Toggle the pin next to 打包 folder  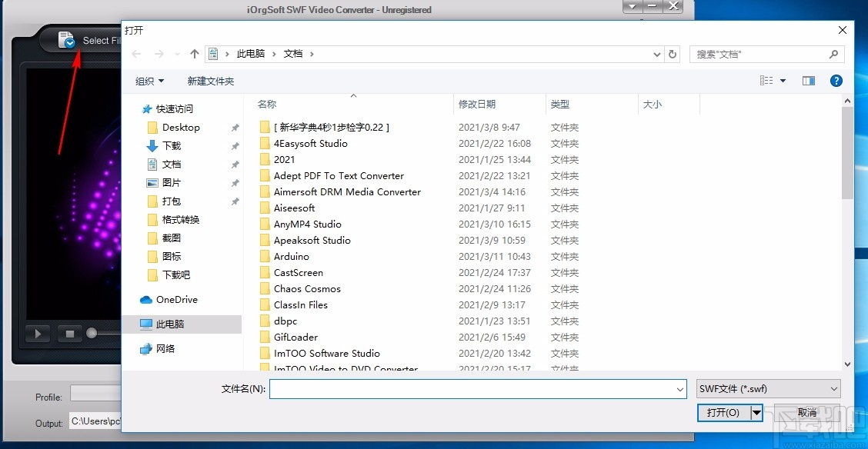[235, 201]
